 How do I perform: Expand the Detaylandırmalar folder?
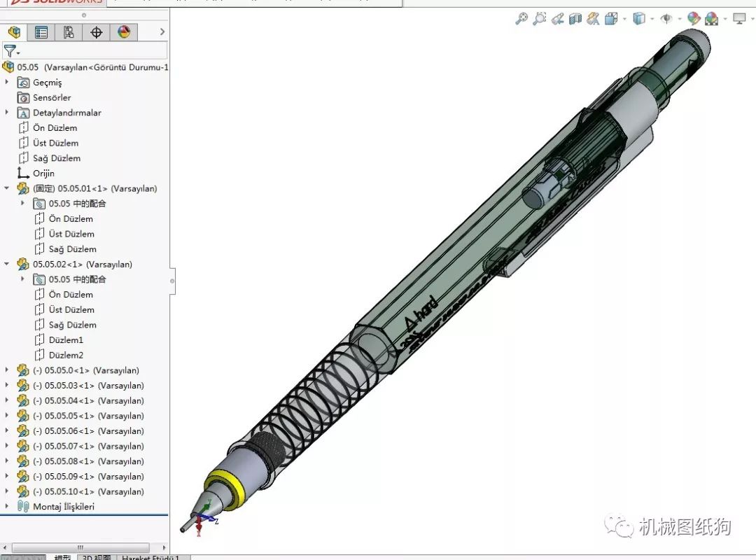point(7,113)
